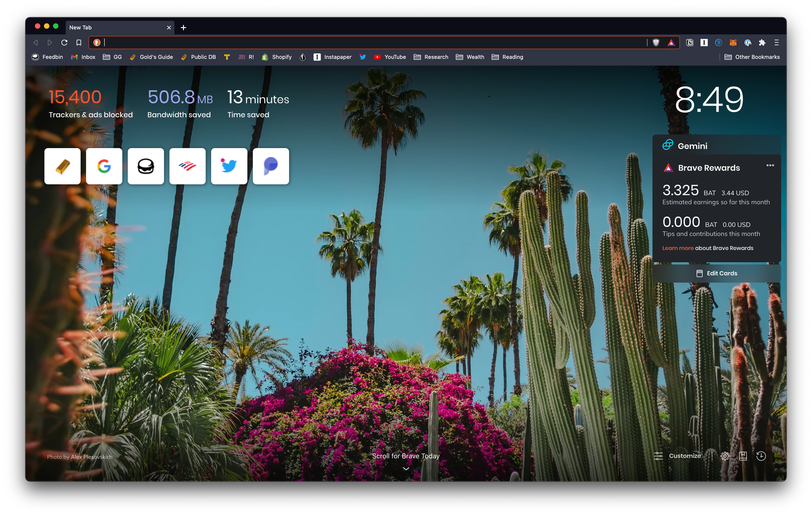Open the Brave hamburger main menu
The width and height of the screenshot is (812, 515).
(776, 43)
